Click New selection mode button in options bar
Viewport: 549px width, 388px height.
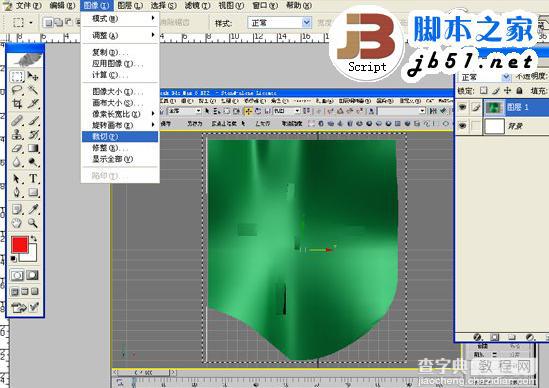pos(48,23)
